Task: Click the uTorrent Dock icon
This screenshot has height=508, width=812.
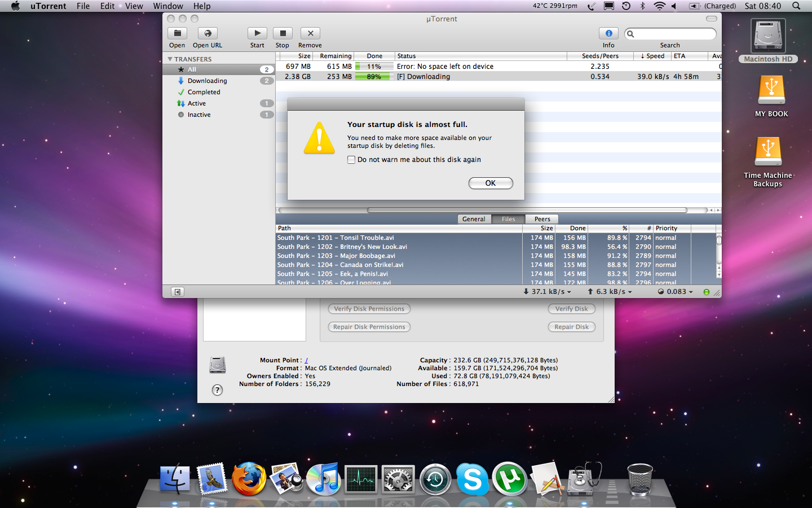Action: point(509,479)
